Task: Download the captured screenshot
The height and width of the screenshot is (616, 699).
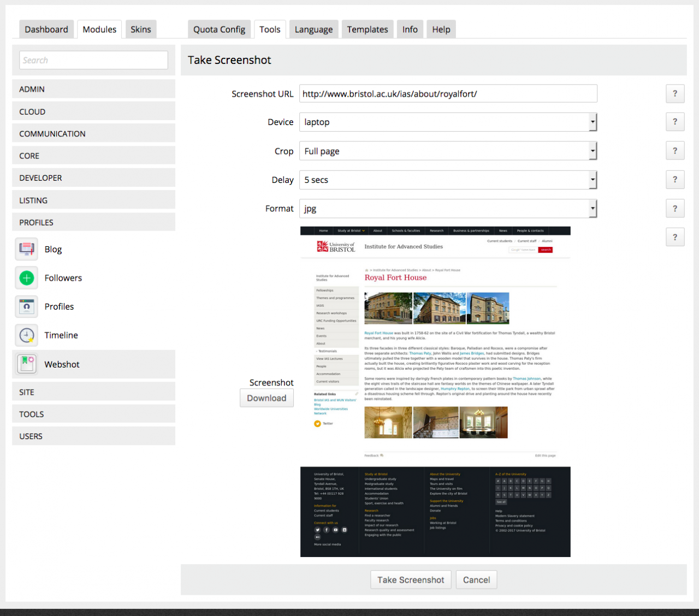Action: [x=266, y=398]
